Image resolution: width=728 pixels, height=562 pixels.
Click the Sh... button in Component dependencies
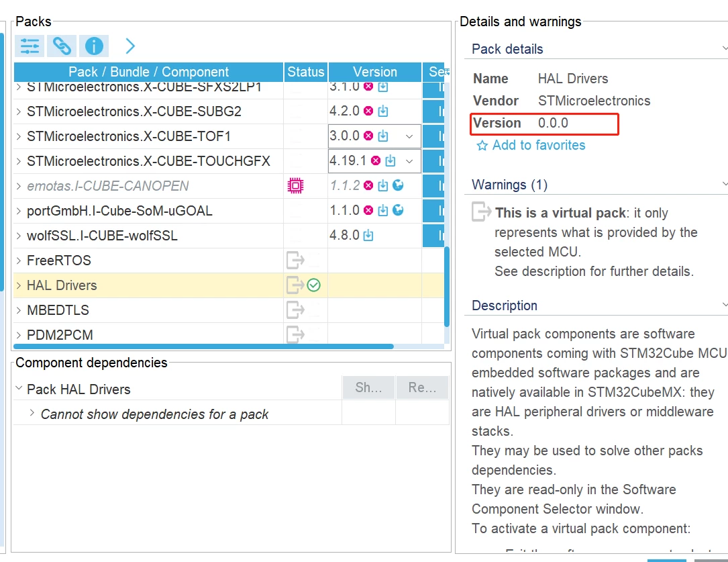pyautogui.click(x=368, y=387)
